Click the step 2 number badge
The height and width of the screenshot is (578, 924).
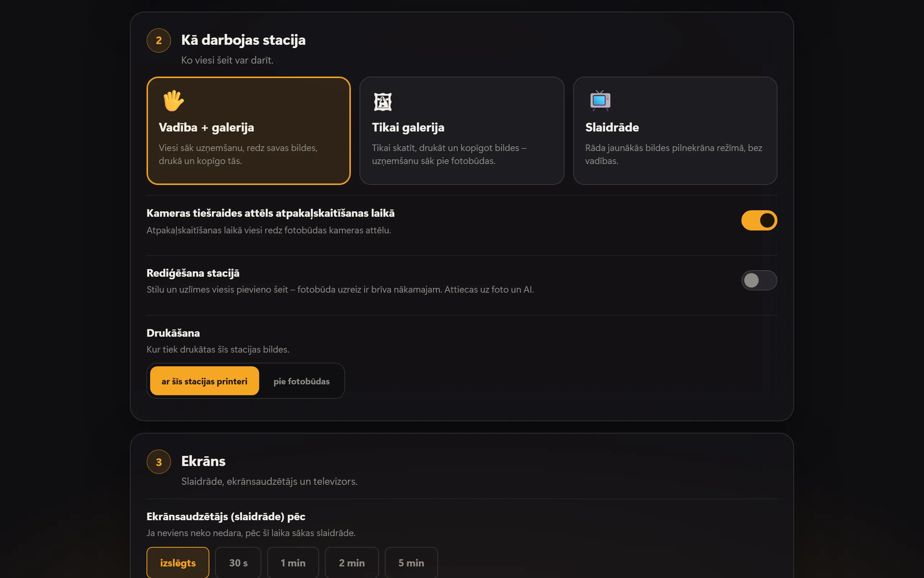pos(159,40)
